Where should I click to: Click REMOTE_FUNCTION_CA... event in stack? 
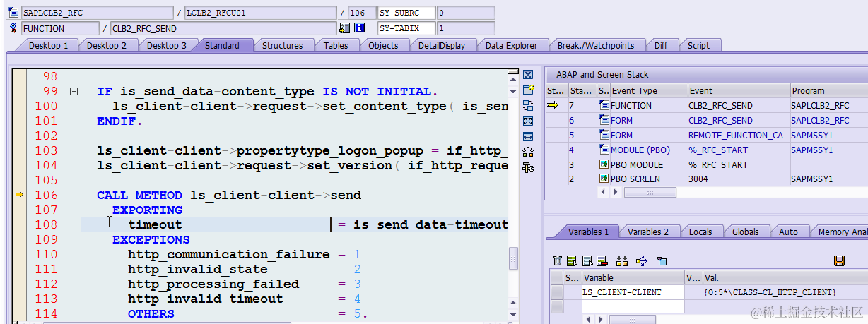pos(738,135)
